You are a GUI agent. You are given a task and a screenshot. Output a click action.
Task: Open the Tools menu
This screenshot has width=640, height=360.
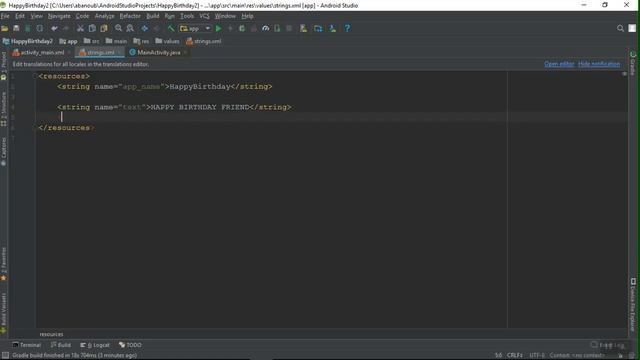(x=187, y=16)
